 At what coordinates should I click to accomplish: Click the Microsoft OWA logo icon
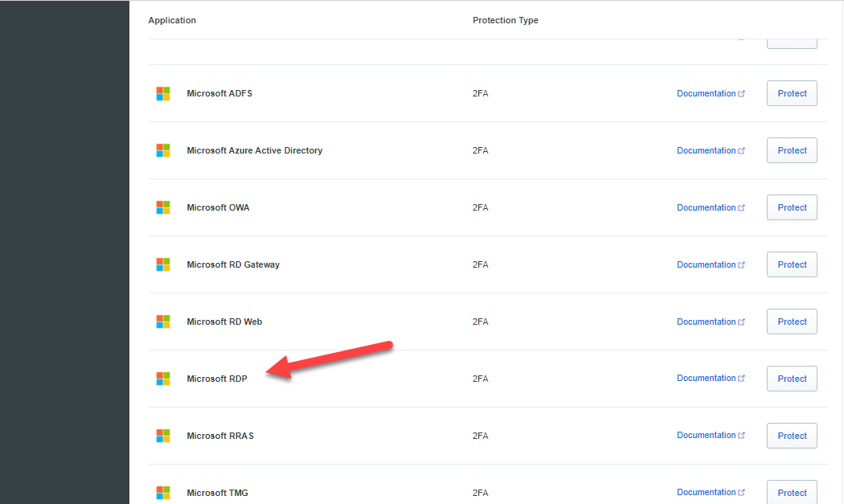pyautogui.click(x=163, y=208)
